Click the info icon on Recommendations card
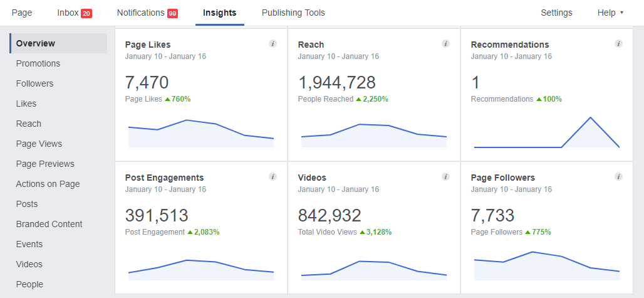The image size is (644, 298). coord(618,44)
